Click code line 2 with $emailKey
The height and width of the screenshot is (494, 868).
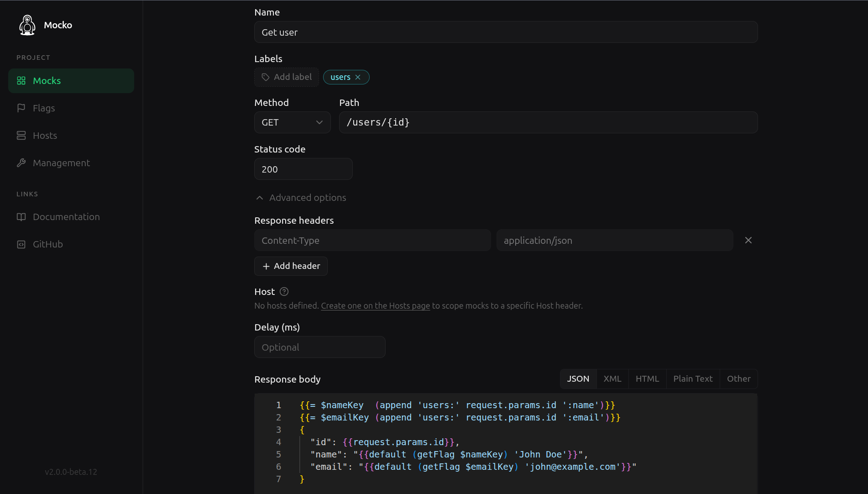pyautogui.click(x=460, y=418)
